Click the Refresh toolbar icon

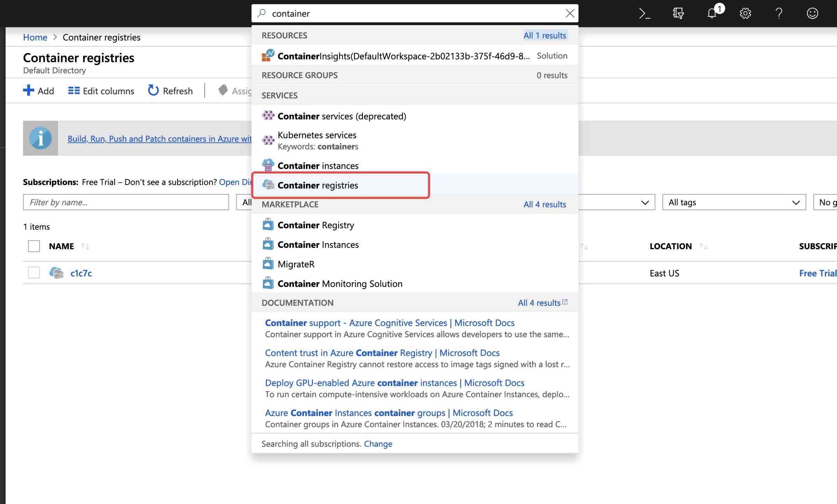click(153, 91)
